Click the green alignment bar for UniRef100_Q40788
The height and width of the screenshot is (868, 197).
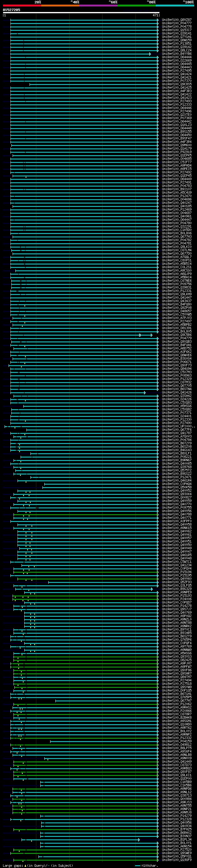pos(86,515)
